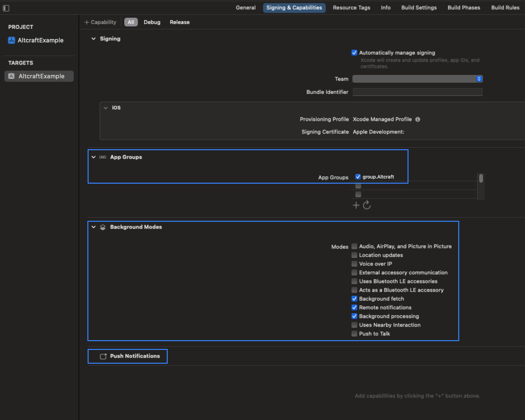Select the Debug configuration filter

(152, 22)
